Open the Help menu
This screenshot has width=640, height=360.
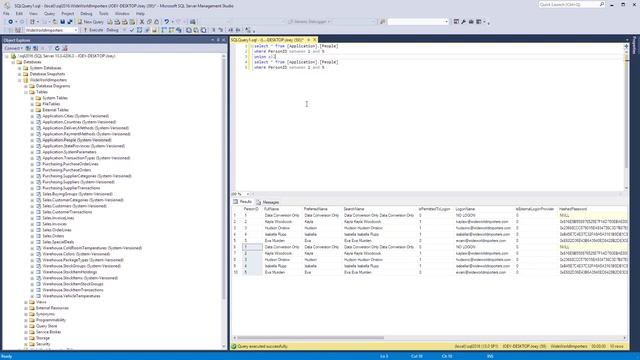(x=140, y=13)
